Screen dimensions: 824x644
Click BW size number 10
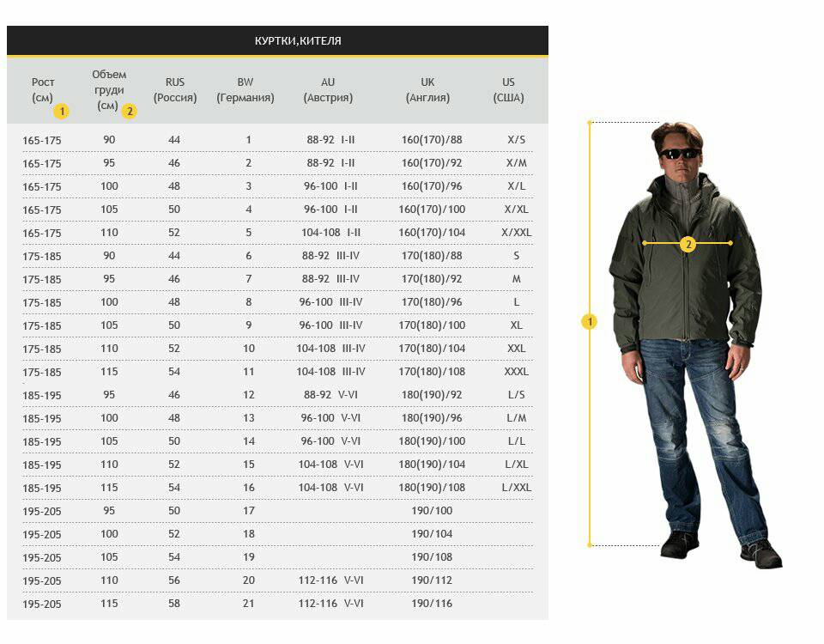click(249, 348)
